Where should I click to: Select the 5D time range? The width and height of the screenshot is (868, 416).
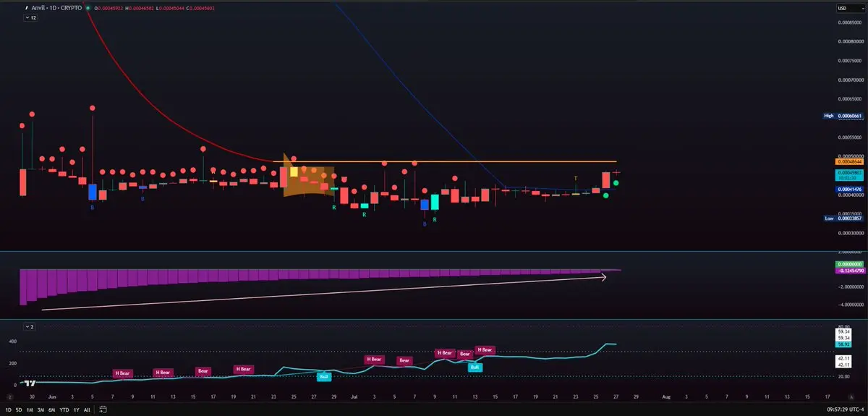click(20, 409)
